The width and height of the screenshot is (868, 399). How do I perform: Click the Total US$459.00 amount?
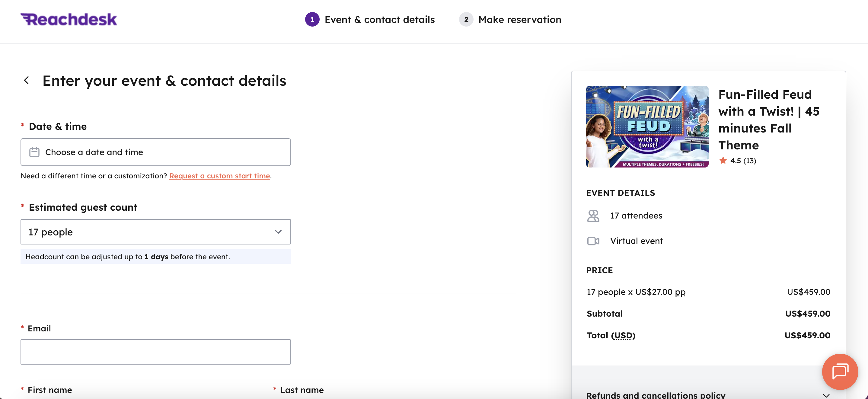click(807, 335)
